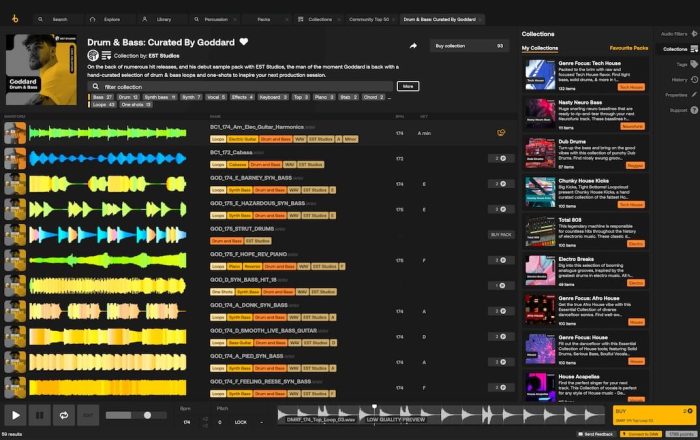Open the Search tab
Image resolution: width=700 pixels, height=440 pixels.
(58, 19)
